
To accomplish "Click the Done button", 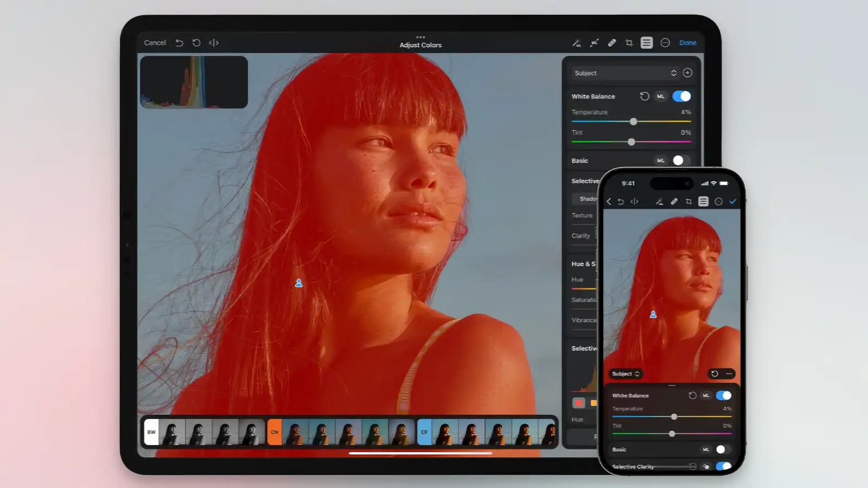I will click(688, 42).
